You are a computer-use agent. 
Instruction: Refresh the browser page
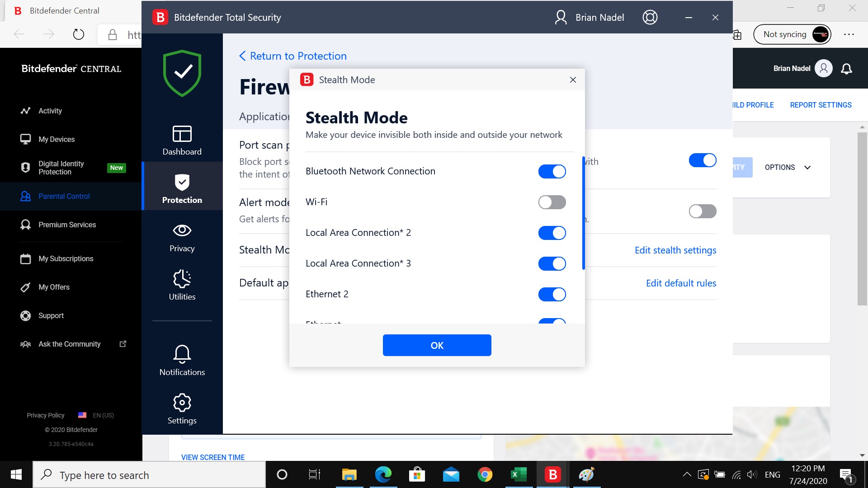click(x=78, y=34)
